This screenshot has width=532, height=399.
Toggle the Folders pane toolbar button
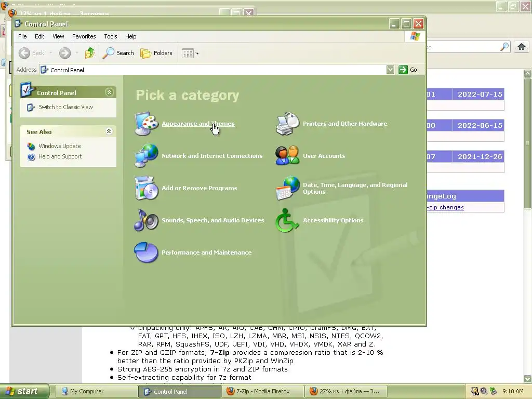click(156, 53)
